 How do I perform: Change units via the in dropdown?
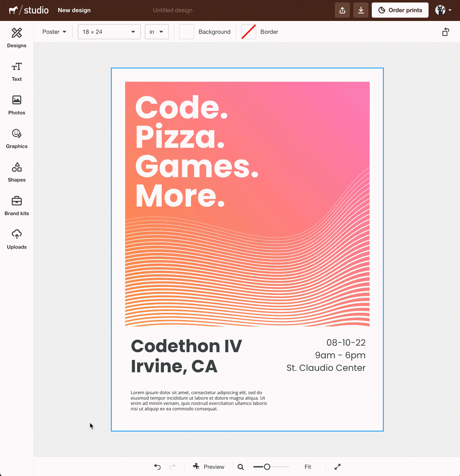pyautogui.click(x=156, y=31)
